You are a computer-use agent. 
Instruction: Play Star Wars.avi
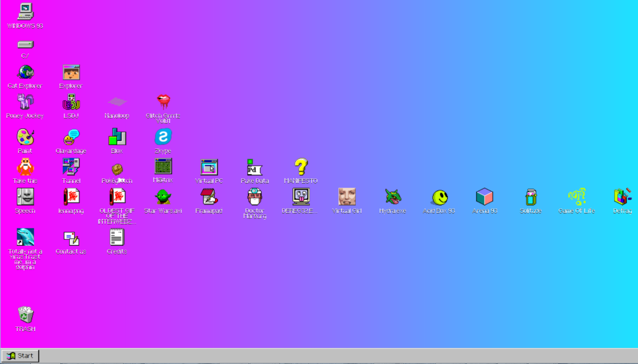(x=163, y=196)
